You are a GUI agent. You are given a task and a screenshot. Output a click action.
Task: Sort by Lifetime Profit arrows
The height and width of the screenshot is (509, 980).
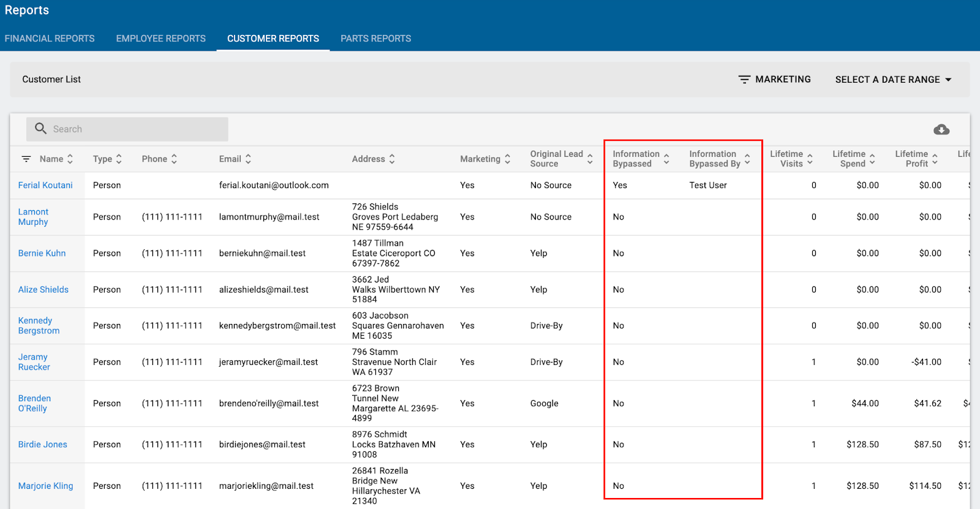pos(935,159)
